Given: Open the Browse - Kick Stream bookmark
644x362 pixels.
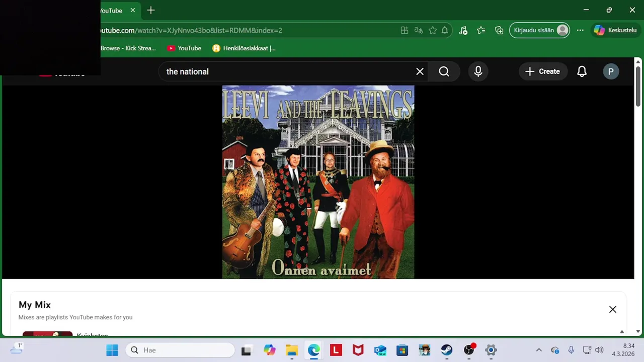Looking at the screenshot, I should tap(128, 48).
